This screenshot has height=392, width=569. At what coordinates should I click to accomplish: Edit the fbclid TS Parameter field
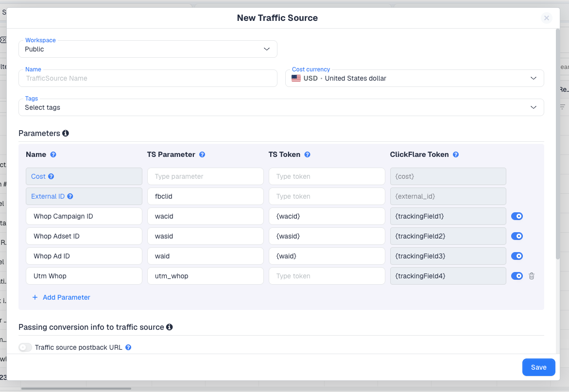pyautogui.click(x=206, y=196)
